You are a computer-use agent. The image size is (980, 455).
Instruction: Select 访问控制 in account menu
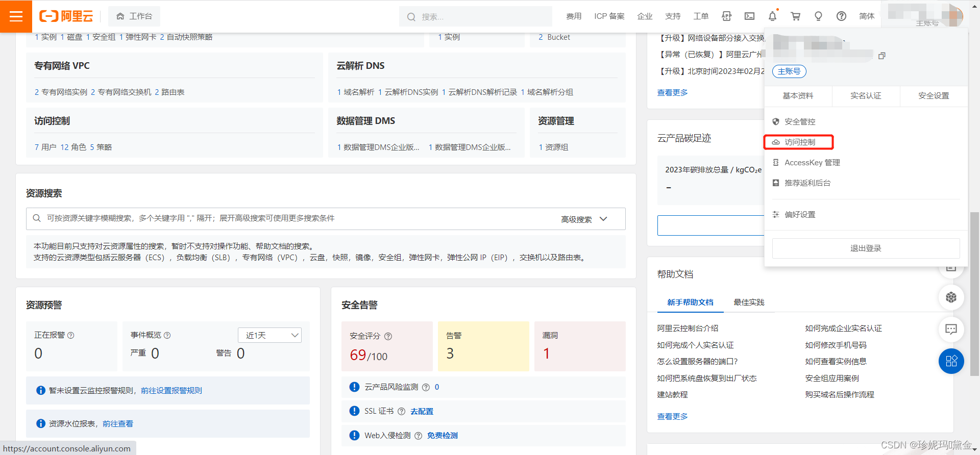[799, 142]
